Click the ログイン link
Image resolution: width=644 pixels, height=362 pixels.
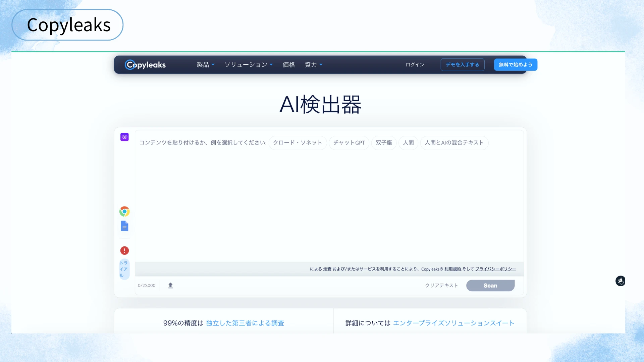(415, 65)
